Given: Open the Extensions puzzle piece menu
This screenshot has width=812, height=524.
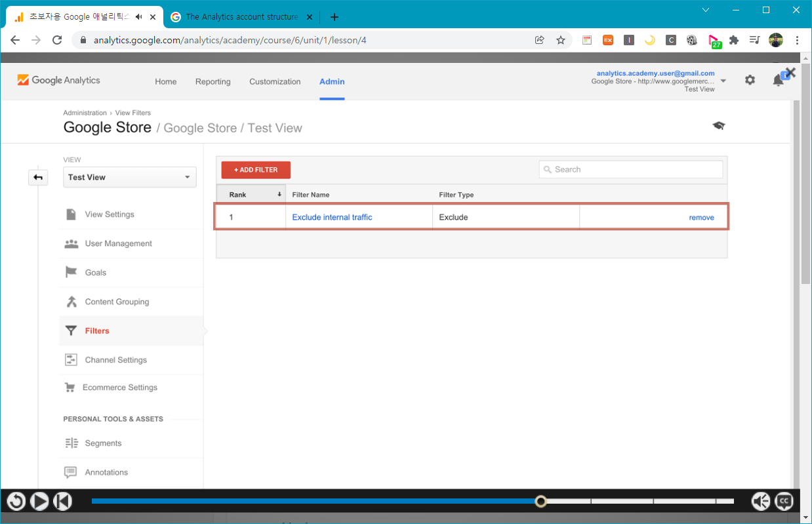Looking at the screenshot, I should pyautogui.click(x=734, y=40).
